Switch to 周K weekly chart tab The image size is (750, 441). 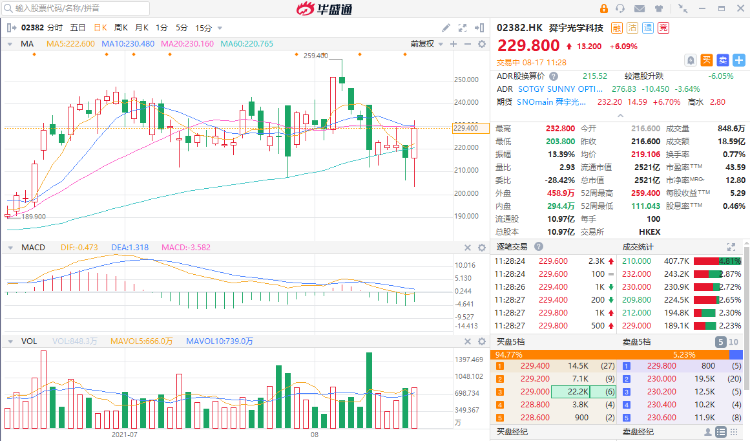pos(121,28)
